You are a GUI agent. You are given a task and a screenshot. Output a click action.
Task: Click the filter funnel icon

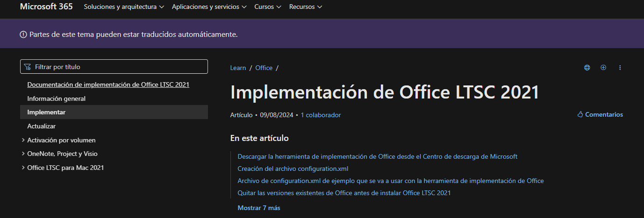[x=28, y=67]
